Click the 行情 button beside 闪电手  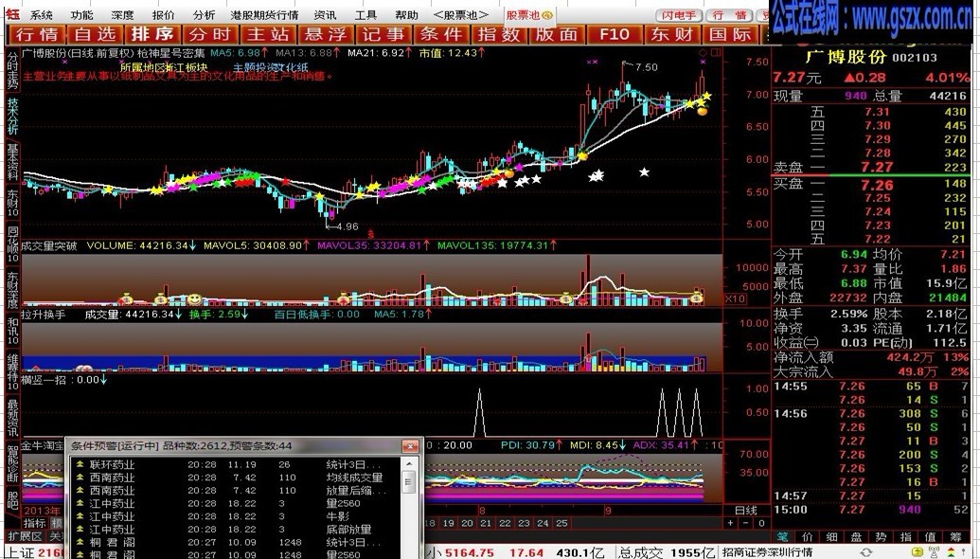point(729,15)
